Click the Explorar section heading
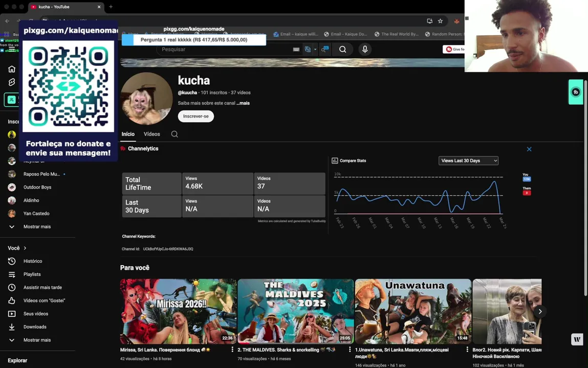This screenshot has width=588, height=368. coord(17,360)
